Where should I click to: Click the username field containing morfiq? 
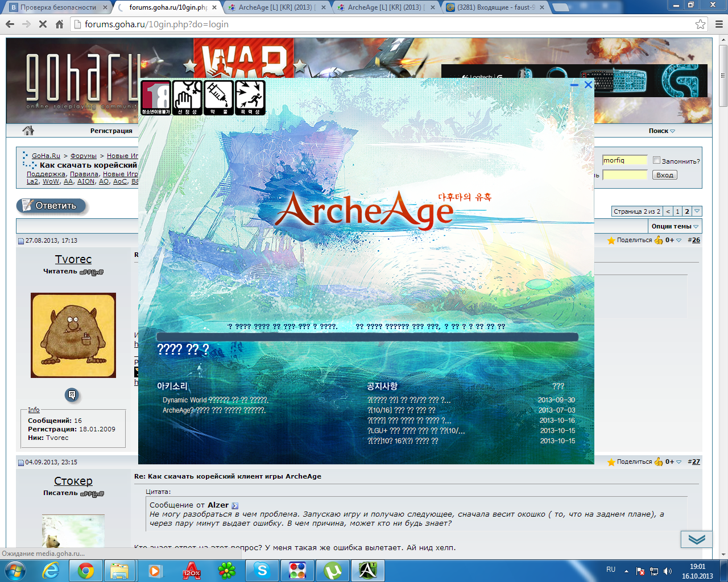(624, 160)
